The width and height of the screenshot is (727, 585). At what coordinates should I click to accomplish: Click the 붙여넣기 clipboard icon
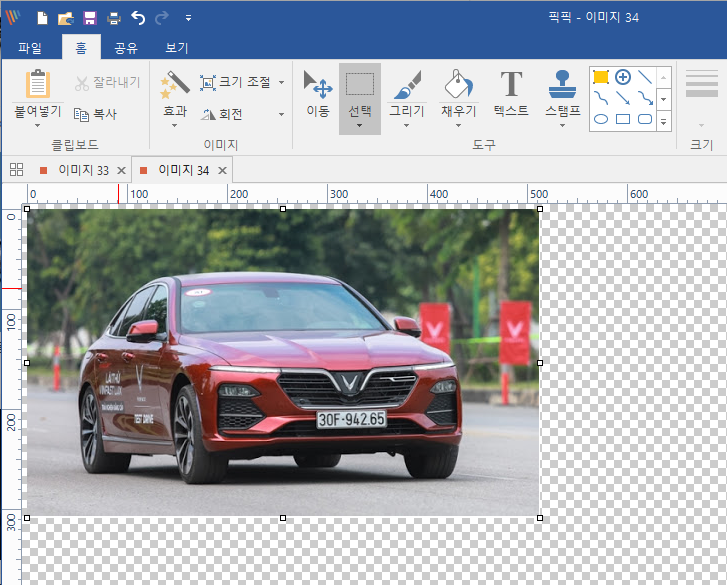click(x=38, y=84)
